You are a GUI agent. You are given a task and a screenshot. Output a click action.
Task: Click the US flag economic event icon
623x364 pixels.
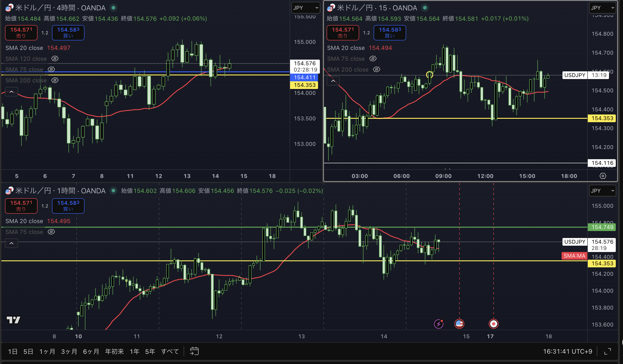[459, 324]
